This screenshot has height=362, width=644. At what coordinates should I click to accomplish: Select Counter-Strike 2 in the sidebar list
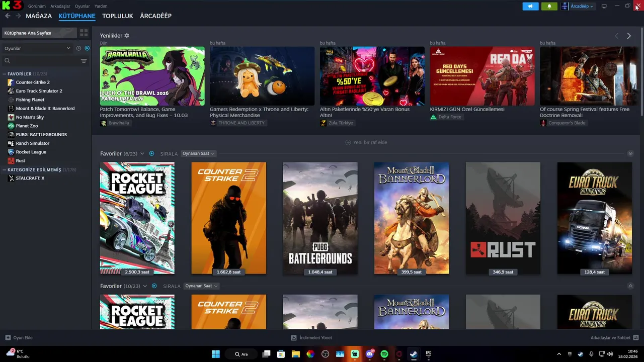tap(33, 82)
